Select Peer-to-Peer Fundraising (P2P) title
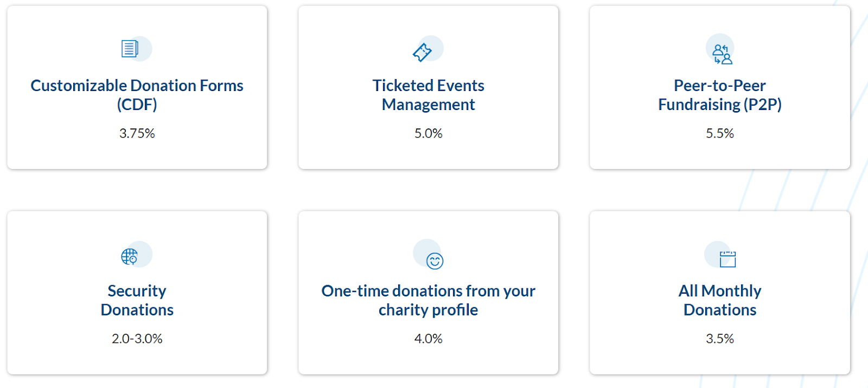Image resolution: width=868 pixels, height=388 pixels. point(719,95)
